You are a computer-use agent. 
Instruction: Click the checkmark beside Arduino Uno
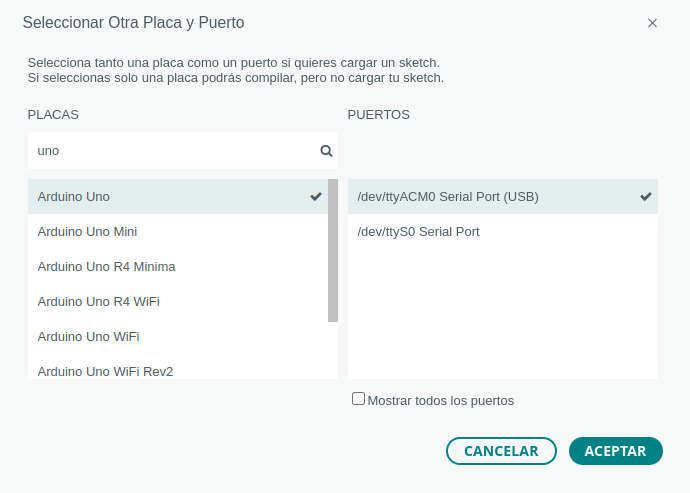pyautogui.click(x=316, y=197)
